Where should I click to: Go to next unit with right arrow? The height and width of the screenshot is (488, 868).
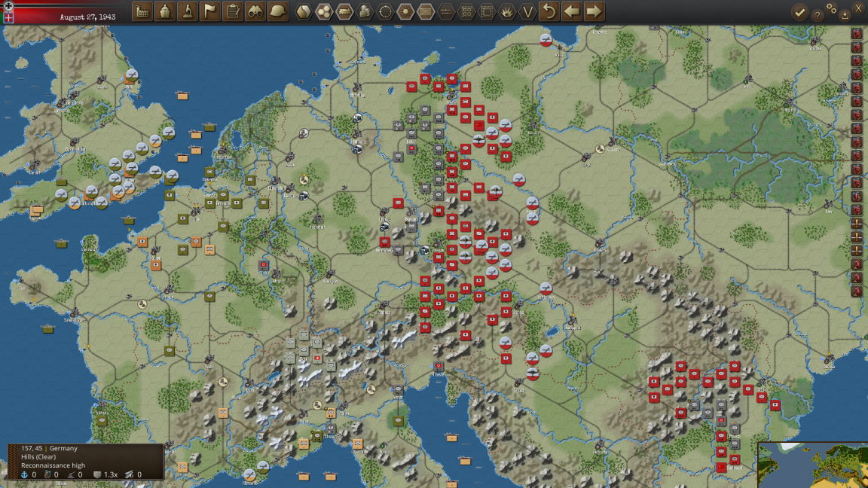coord(594,11)
